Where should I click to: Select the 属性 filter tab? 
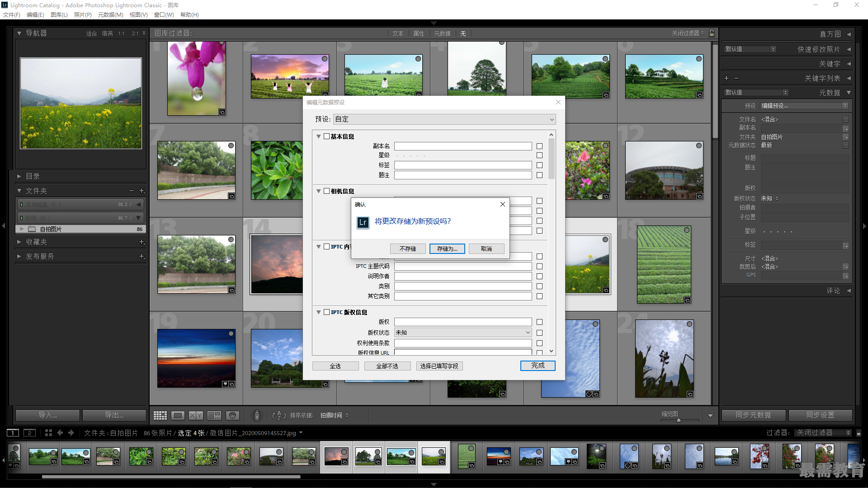(419, 33)
